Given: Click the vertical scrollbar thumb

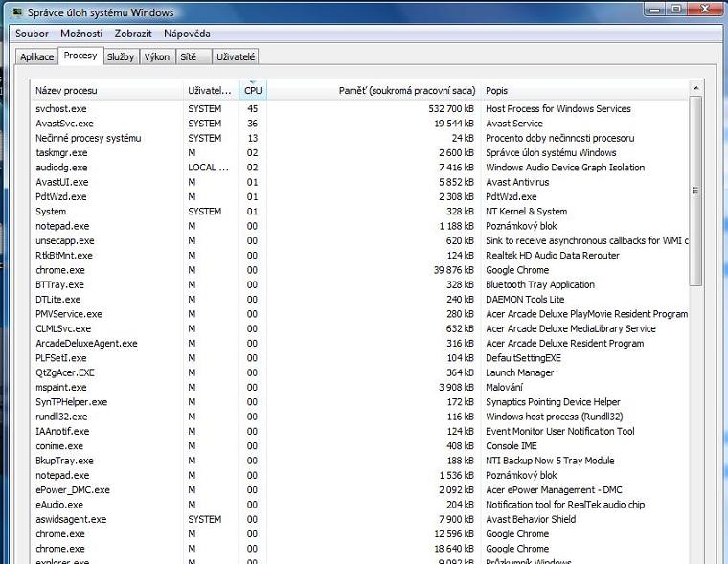Looking at the screenshot, I should [695, 191].
